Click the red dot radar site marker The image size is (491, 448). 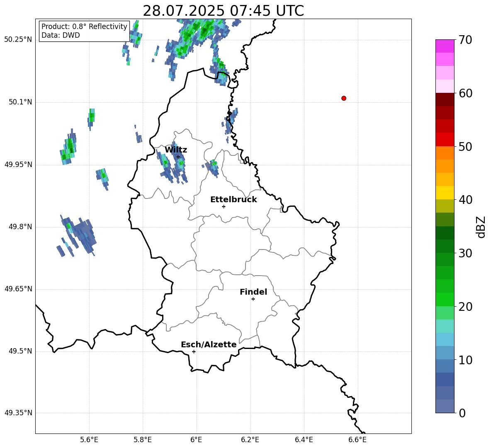click(x=344, y=98)
